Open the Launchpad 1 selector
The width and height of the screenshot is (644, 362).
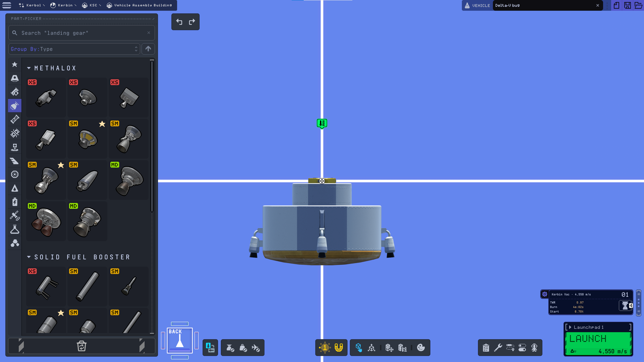599,327
